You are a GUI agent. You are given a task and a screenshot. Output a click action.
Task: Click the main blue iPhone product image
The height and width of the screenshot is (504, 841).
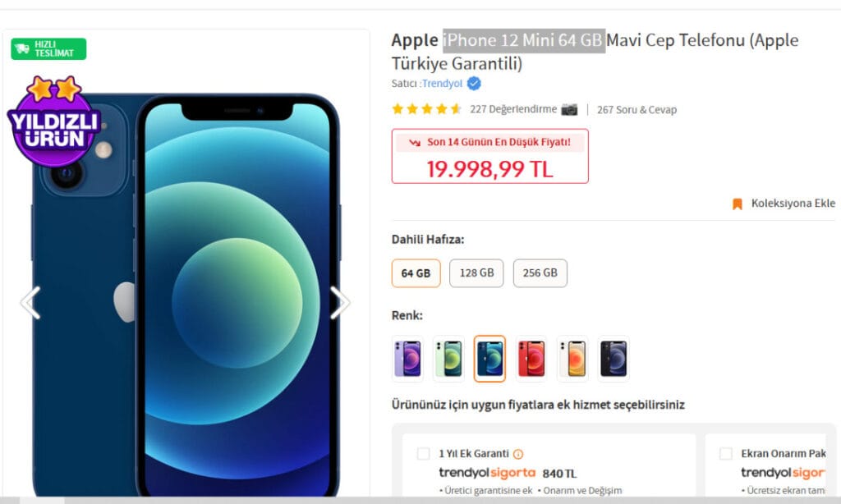pos(186,295)
